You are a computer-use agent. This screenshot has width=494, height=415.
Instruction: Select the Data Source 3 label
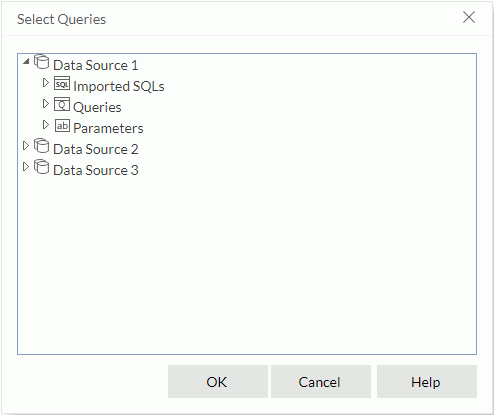(96, 170)
